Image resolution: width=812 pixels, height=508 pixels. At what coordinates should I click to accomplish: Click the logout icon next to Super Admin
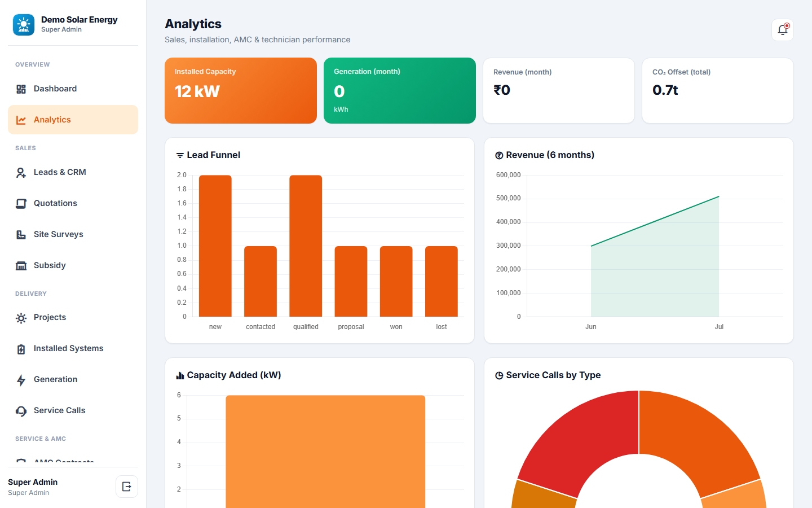(127, 487)
